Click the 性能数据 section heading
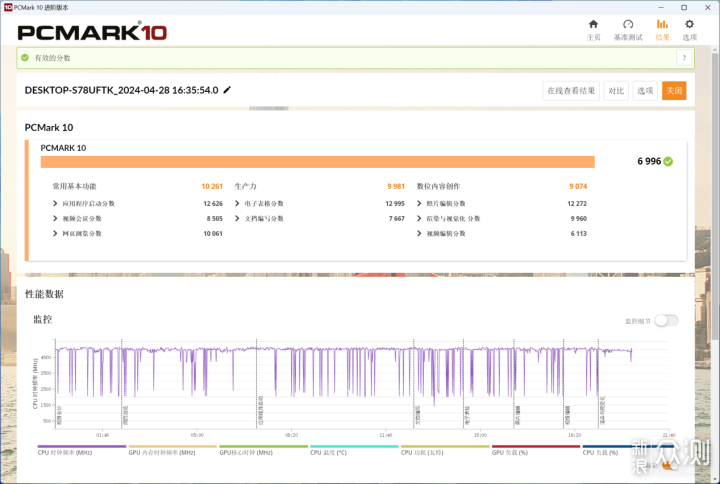This screenshot has width=720, height=484. [x=44, y=294]
